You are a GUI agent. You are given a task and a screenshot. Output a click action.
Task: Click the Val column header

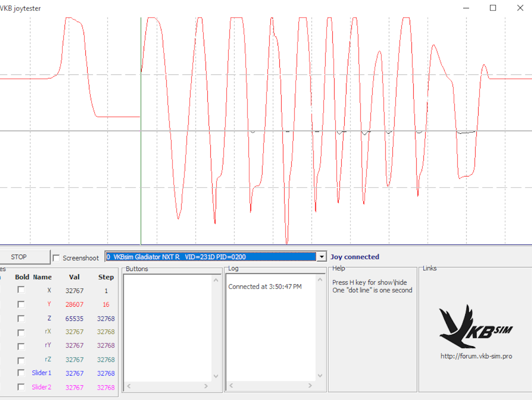click(74, 277)
